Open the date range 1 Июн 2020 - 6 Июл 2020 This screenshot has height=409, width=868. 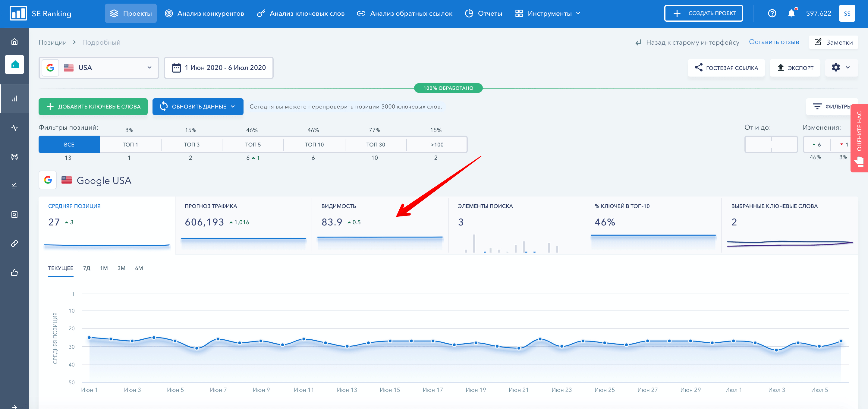219,68
